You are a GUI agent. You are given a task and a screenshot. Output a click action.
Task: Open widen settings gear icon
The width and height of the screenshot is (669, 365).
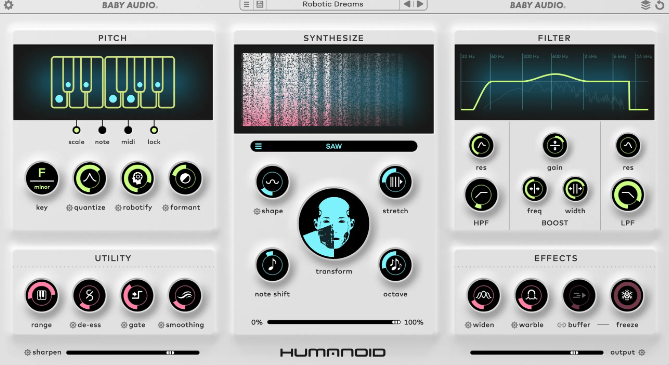468,325
